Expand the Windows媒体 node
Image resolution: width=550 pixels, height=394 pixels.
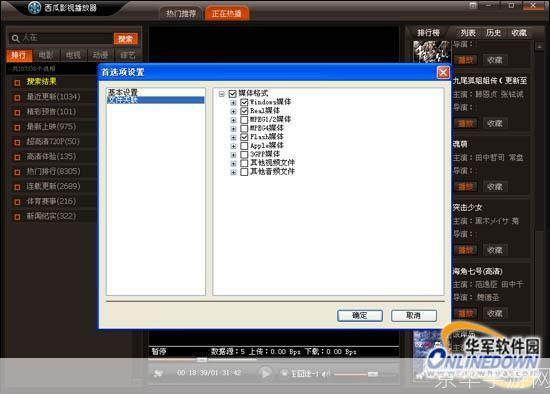click(x=233, y=102)
